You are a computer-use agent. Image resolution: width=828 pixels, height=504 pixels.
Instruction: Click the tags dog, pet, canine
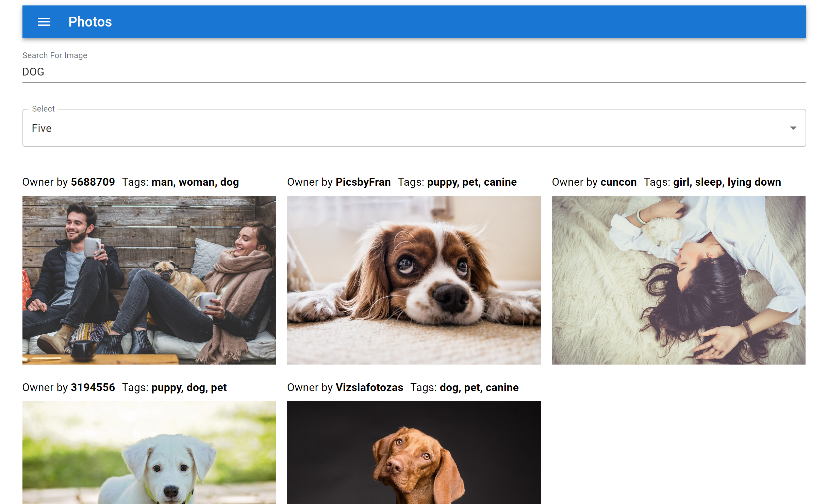pyautogui.click(x=479, y=387)
